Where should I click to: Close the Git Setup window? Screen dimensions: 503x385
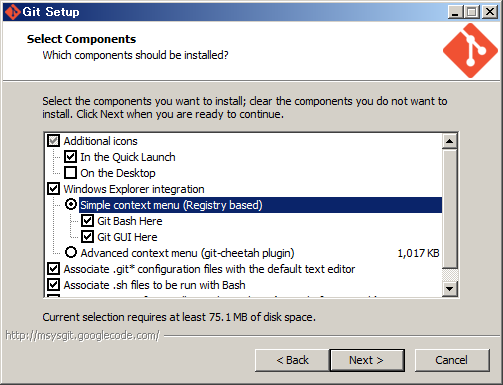click(490, 12)
